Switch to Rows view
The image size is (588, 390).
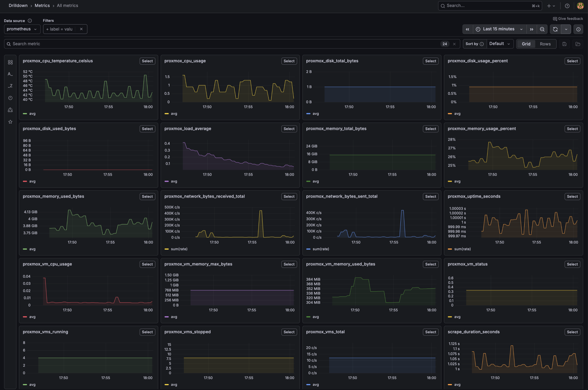coord(545,44)
